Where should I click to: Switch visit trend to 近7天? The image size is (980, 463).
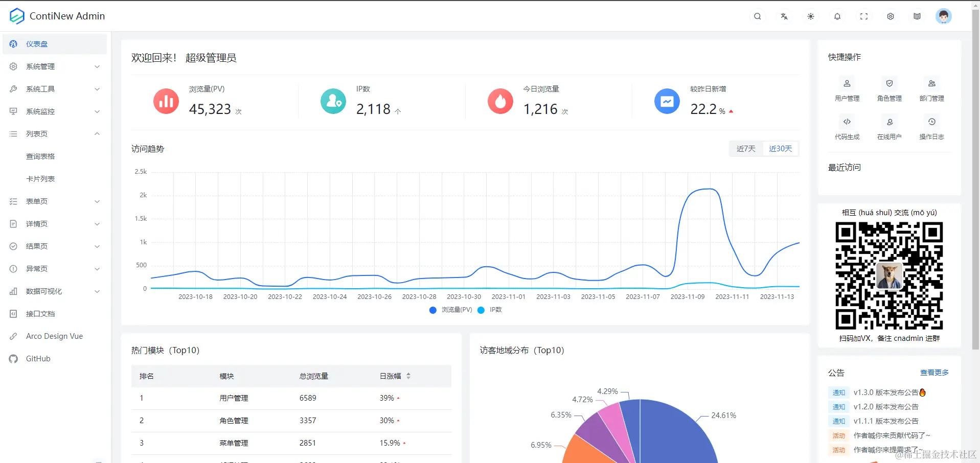746,149
